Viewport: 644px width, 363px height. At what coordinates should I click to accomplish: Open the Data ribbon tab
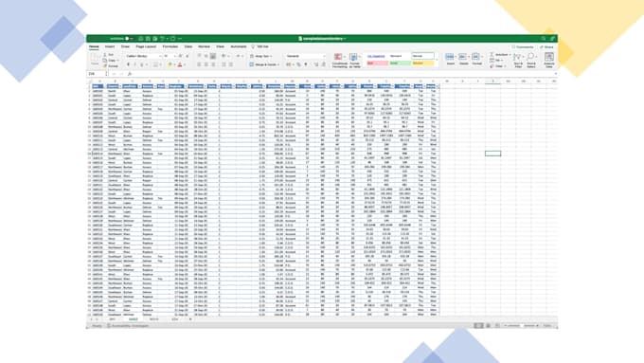tap(188, 46)
